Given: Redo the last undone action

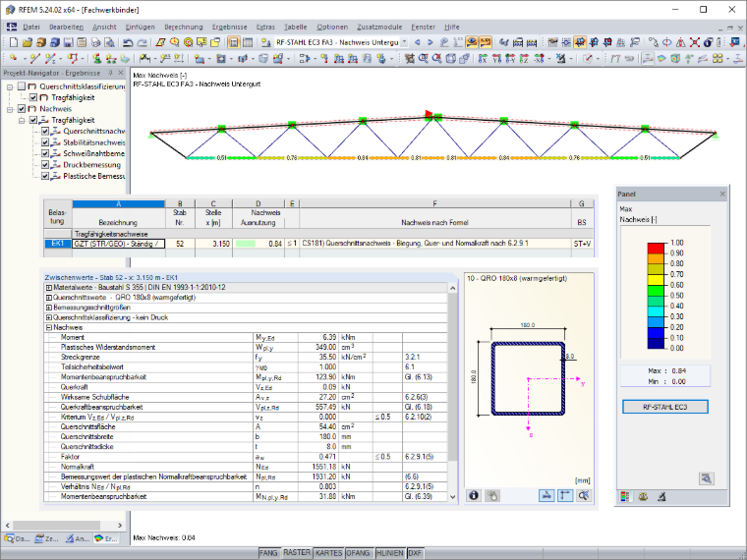Looking at the screenshot, I should point(142,42).
